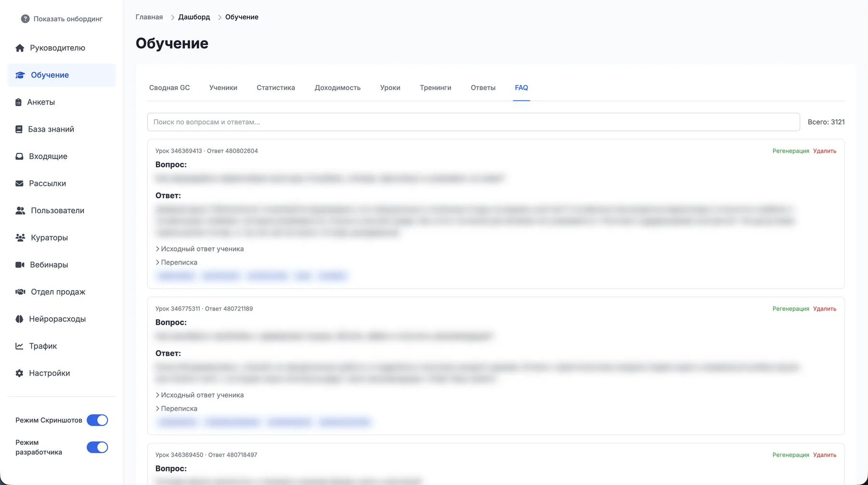Open База знаний via its book icon
The width and height of the screenshot is (868, 485).
pyautogui.click(x=19, y=129)
